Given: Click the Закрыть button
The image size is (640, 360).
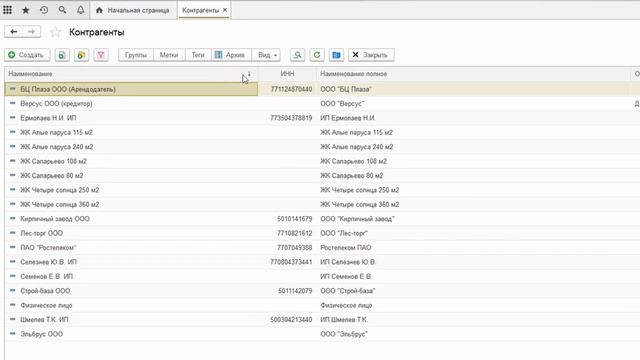Looking at the screenshot, I should [371, 55].
